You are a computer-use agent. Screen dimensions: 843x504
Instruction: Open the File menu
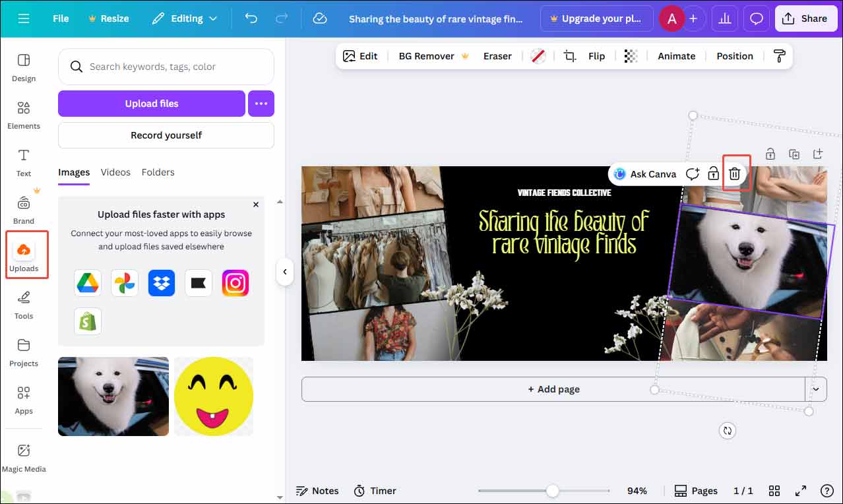tap(60, 18)
